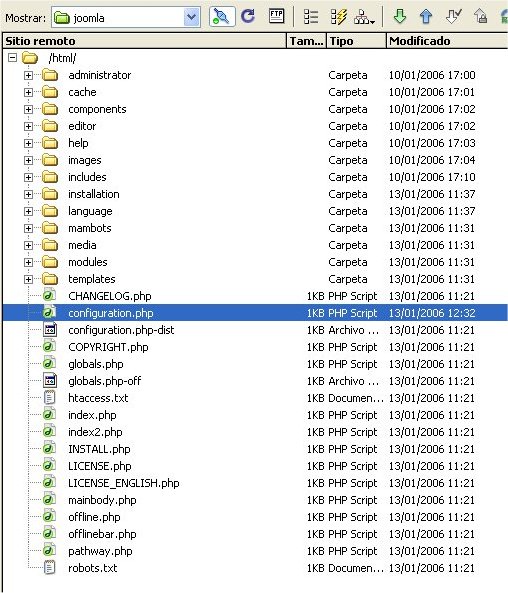The height and width of the screenshot is (593, 508).
Task: Click the connect to remote host icon
Action: 222,17
